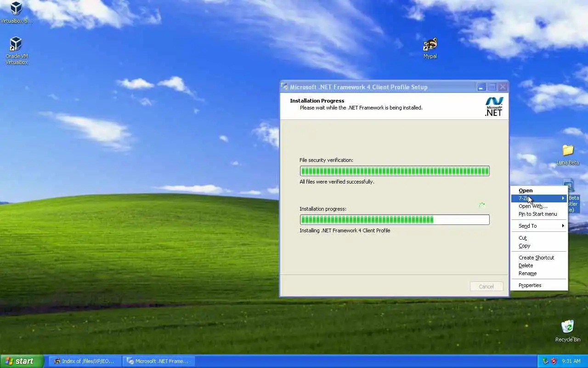Image resolution: width=588 pixels, height=368 pixels.
Task: Click the Security Center red shield tray icon
Action: click(554, 361)
